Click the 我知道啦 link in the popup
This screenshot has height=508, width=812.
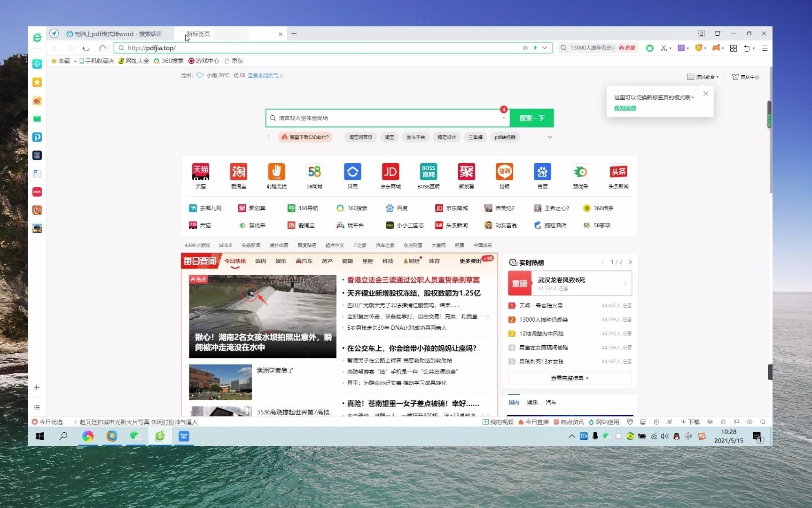click(624, 108)
